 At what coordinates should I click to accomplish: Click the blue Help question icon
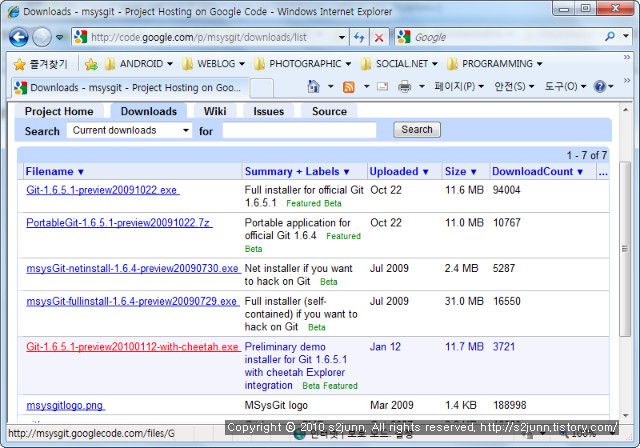pos(600,86)
